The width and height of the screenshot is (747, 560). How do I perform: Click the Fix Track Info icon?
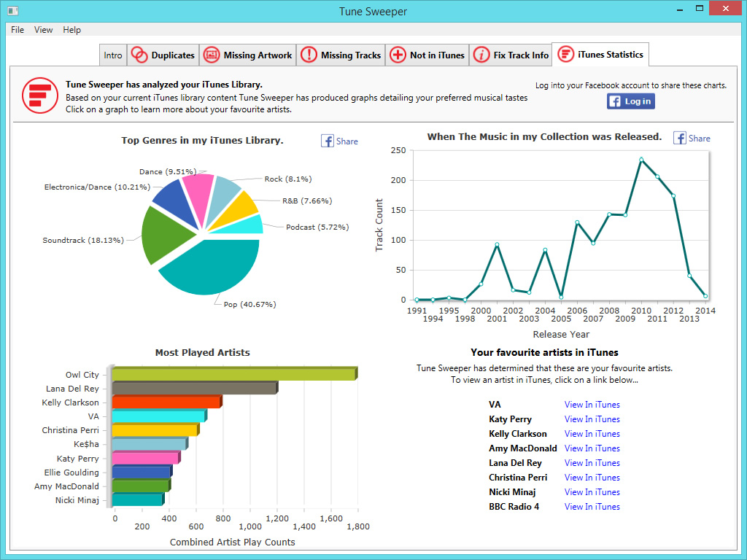[481, 55]
